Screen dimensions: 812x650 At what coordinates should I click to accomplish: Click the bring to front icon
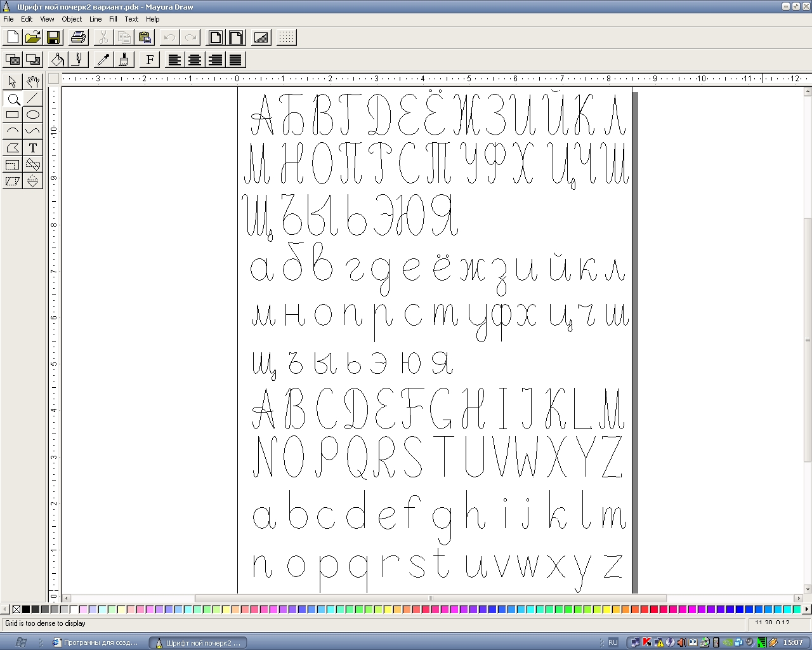tap(13, 60)
